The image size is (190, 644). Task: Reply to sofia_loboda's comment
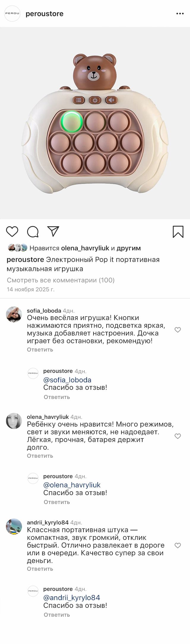[40, 349]
